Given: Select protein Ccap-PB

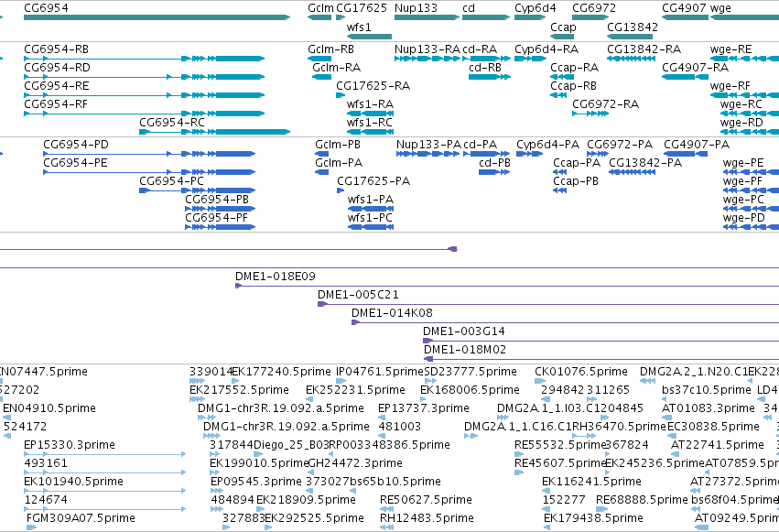Looking at the screenshot, I should click(560, 190).
